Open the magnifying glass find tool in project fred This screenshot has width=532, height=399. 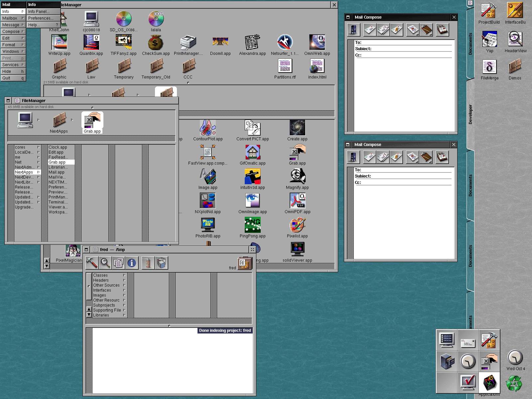(x=105, y=263)
